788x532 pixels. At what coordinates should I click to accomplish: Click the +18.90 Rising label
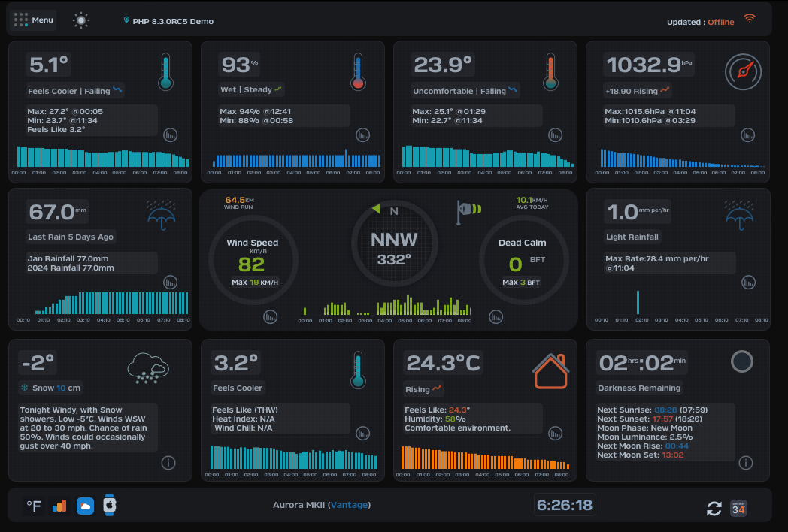click(637, 91)
